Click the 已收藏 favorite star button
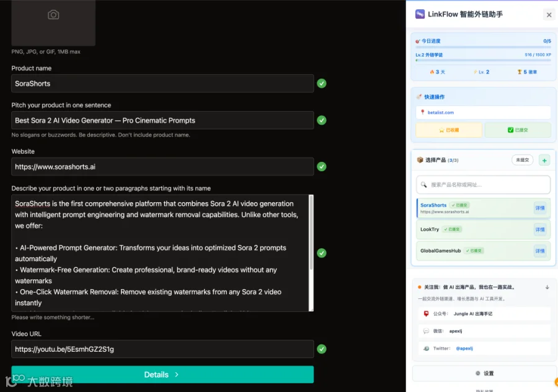Viewport: 558px width, 392px height. [449, 130]
